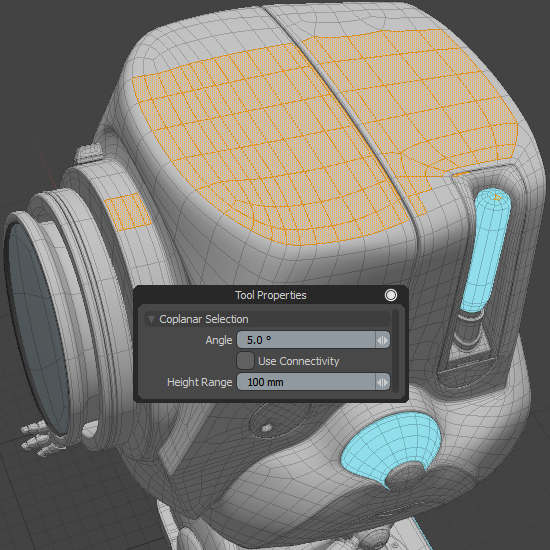Click the Angle field's arrow stepper

[382, 340]
